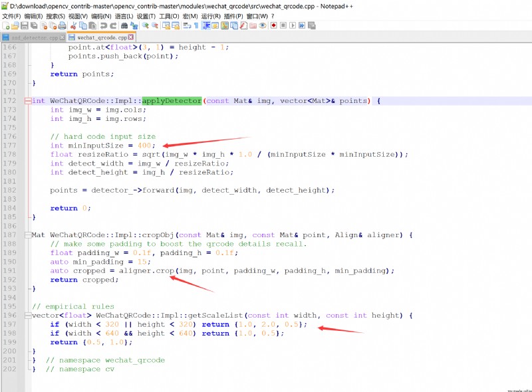532x392 pixels.
Task: Click the Zoom Out magnifier icon
Action: [x=155, y=26]
